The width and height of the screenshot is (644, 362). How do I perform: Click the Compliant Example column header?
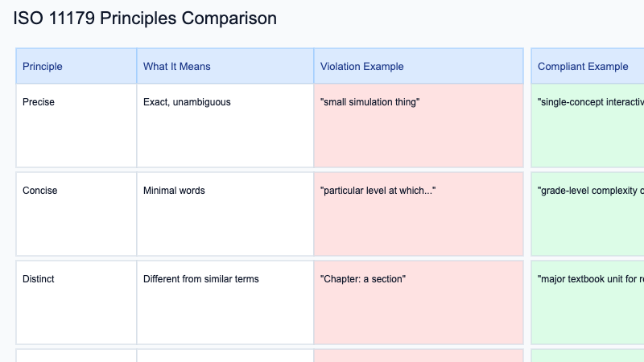[x=588, y=66]
